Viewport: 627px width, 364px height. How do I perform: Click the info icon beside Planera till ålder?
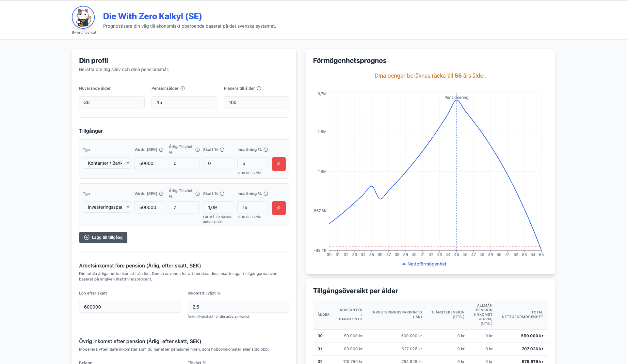coord(259,88)
